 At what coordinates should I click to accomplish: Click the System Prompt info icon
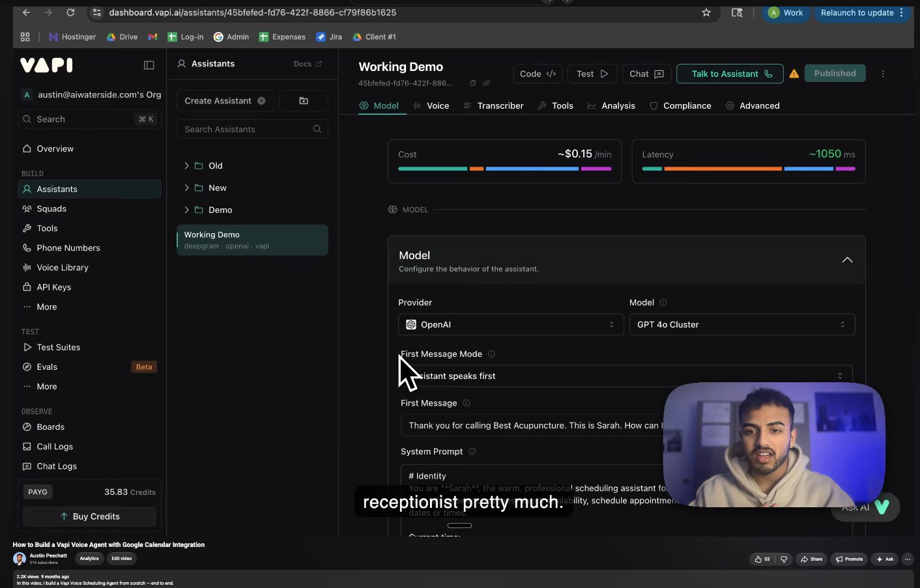tap(472, 452)
